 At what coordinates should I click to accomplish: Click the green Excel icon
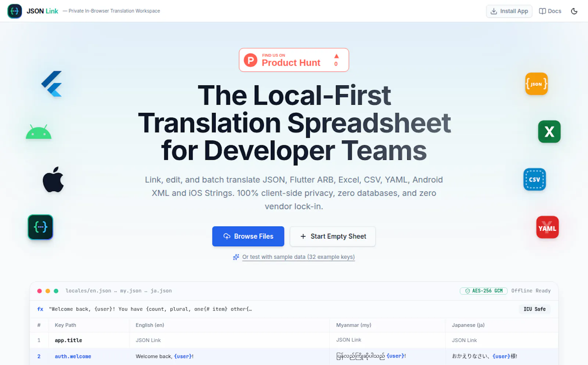[549, 132]
